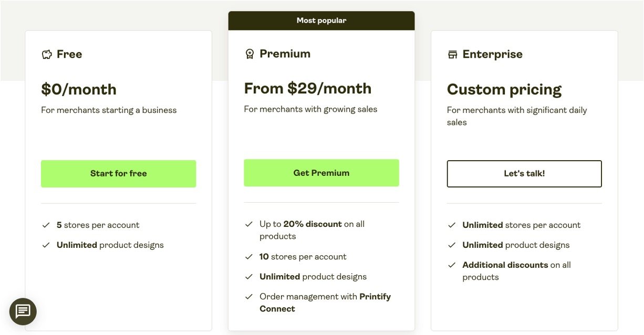
Task: Click the storefront icon beside Enterprise
Action: (452, 55)
